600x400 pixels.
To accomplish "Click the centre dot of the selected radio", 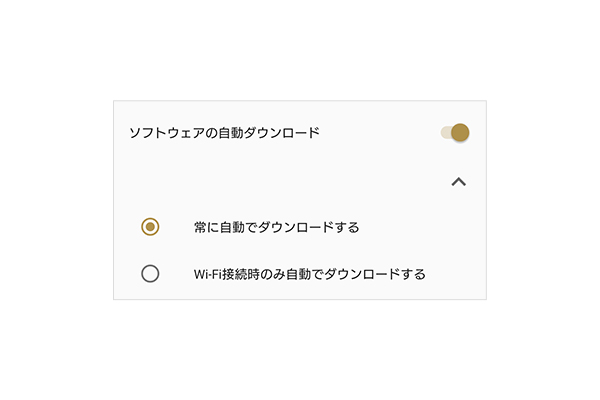I will coord(150,227).
